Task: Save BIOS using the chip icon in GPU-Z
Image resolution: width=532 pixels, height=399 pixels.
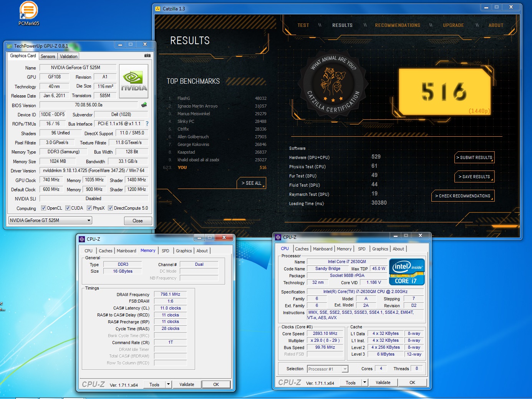Action: [144, 105]
